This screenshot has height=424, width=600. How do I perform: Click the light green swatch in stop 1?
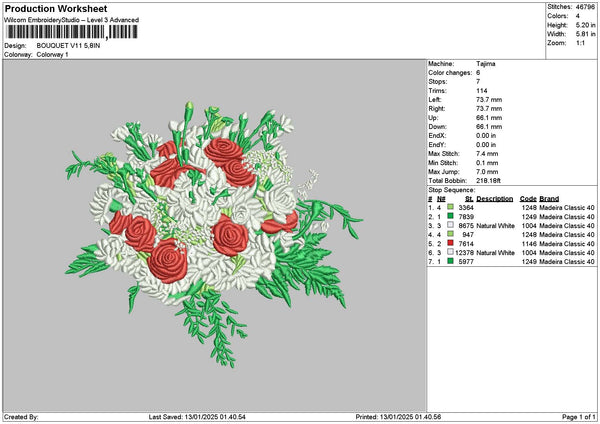point(450,207)
